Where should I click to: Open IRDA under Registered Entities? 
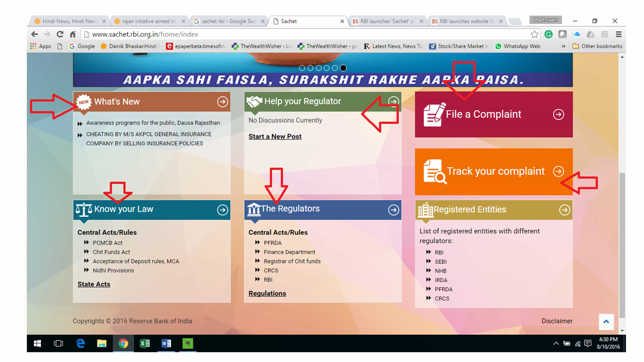point(441,280)
